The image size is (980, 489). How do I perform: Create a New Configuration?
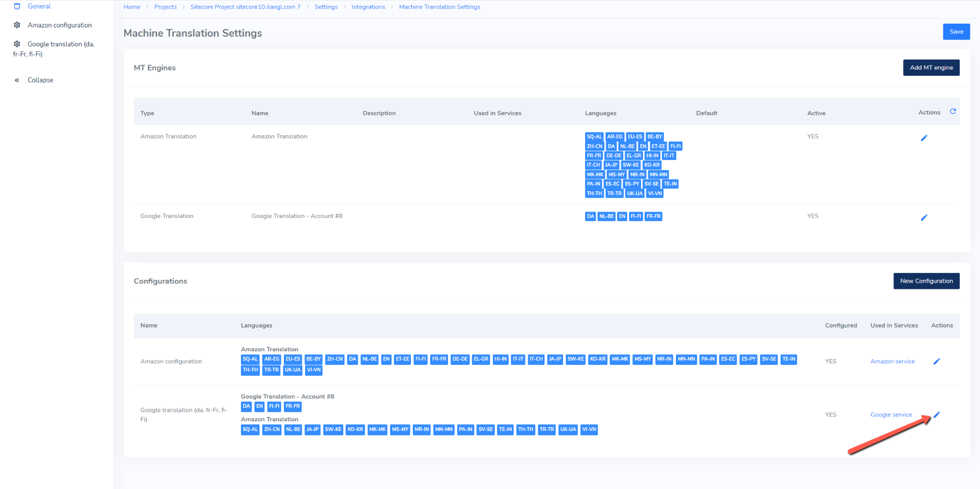(926, 281)
